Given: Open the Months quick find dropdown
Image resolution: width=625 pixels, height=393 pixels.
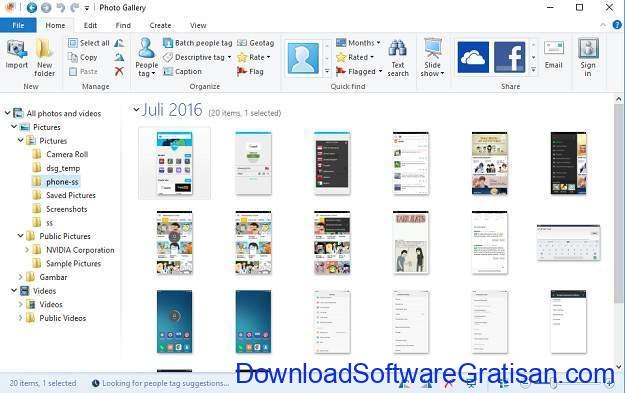Looking at the screenshot, I should [x=358, y=43].
